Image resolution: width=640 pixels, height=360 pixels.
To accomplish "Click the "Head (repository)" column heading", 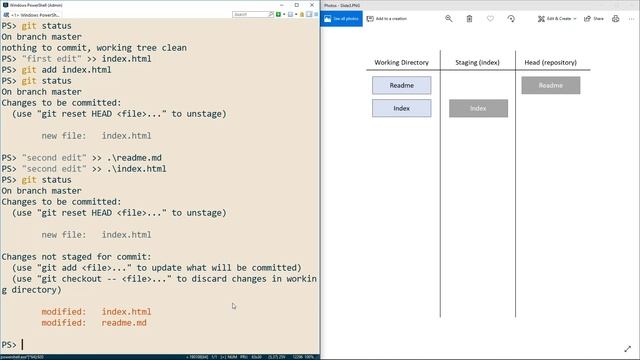I will [551, 62].
